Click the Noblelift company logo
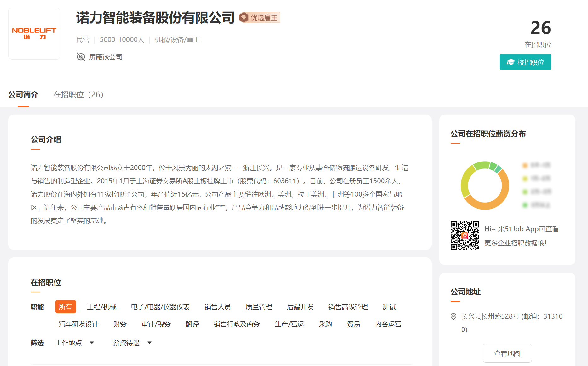The height and width of the screenshot is (366, 588). [34, 34]
